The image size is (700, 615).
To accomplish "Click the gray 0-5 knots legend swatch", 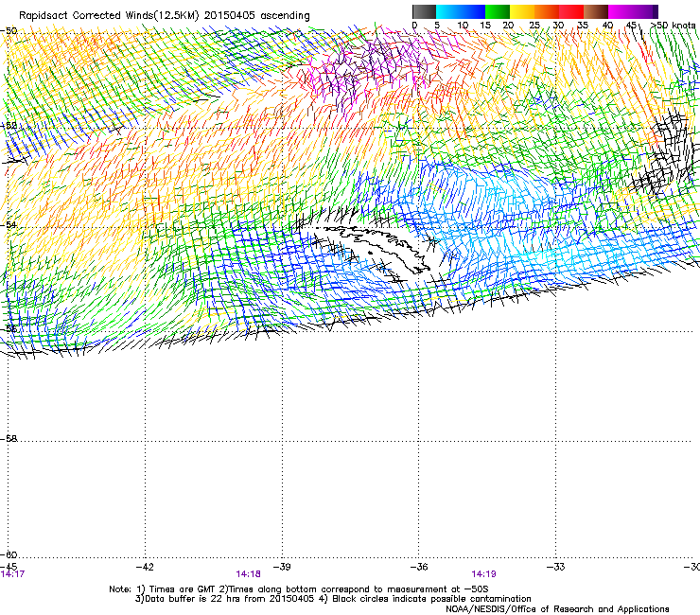I will [424, 11].
